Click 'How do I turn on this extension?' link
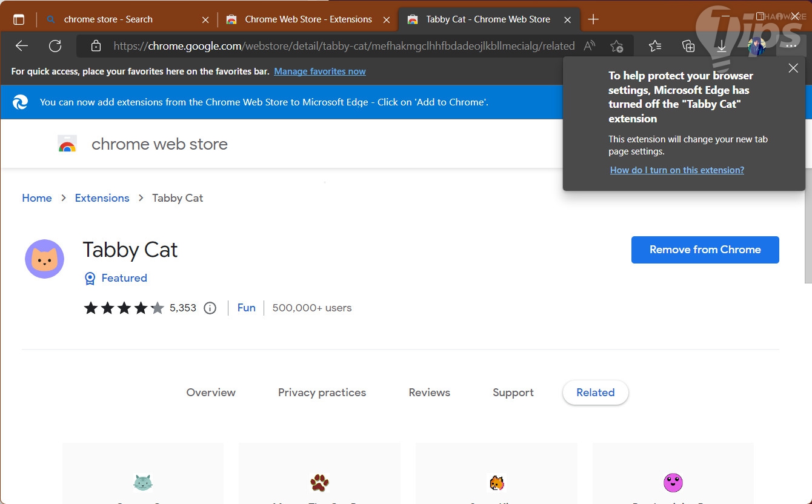Screen dimensions: 812x504 677,170
